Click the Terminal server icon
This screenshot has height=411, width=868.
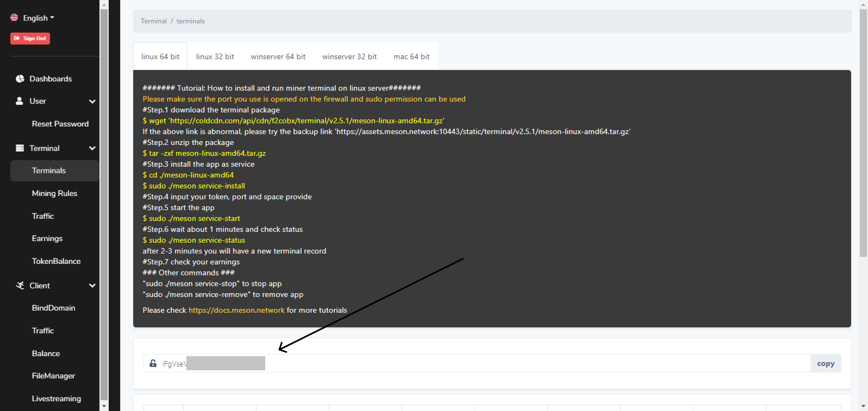[20, 148]
